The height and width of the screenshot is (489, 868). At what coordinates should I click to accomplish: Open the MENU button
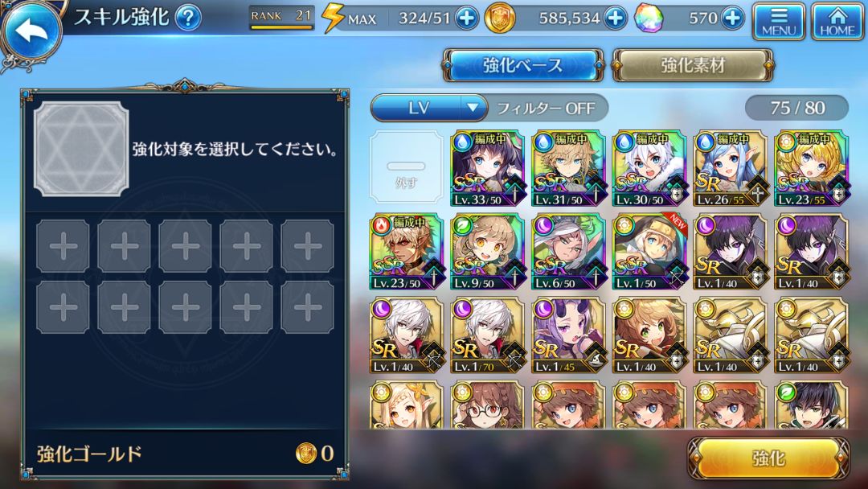coord(779,22)
